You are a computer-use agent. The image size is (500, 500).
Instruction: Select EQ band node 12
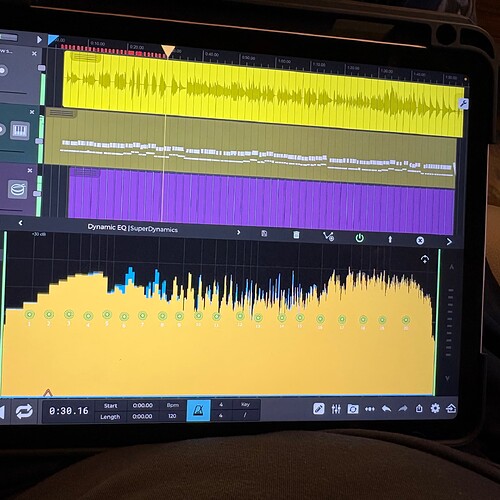point(240,316)
